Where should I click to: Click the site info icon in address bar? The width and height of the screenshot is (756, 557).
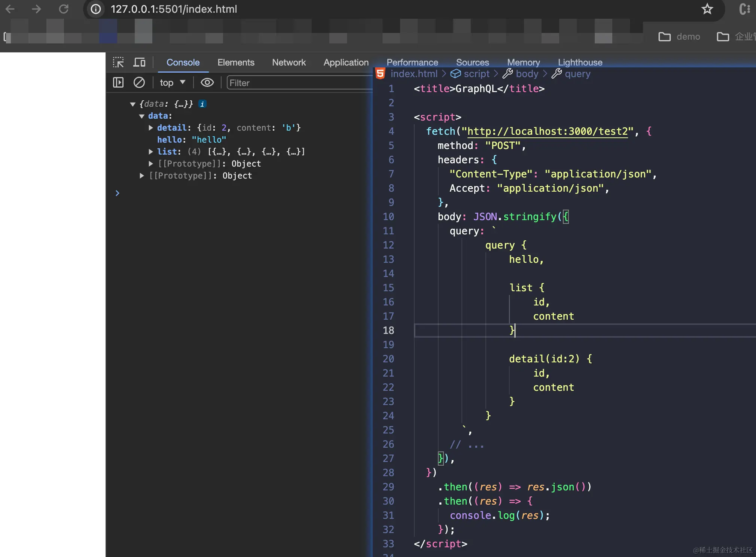coord(96,9)
